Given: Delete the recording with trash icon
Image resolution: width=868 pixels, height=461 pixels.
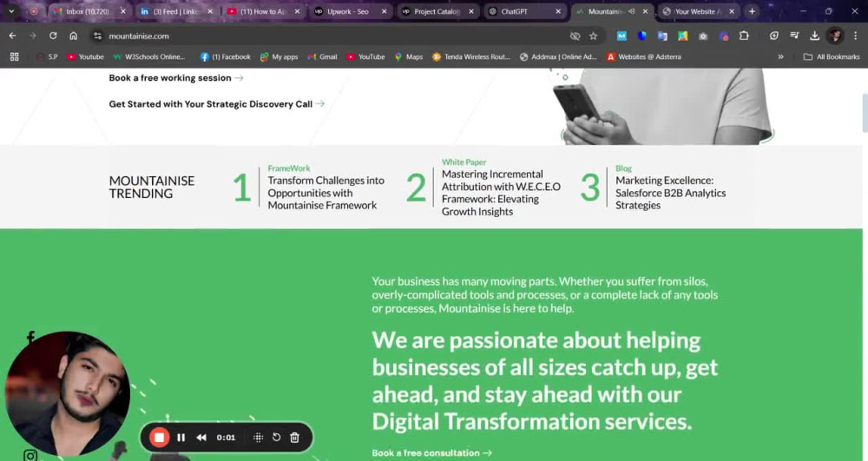Looking at the screenshot, I should 294,438.
